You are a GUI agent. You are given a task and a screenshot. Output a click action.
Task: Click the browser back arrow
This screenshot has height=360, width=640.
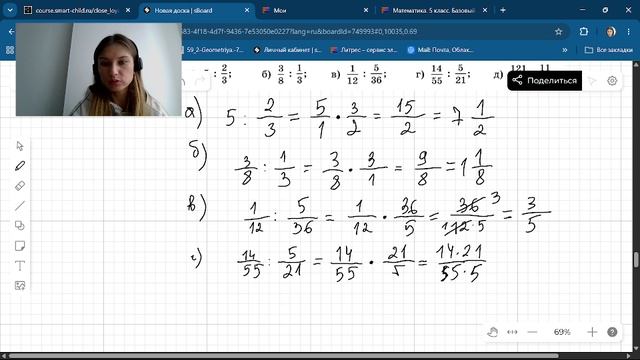pyautogui.click(x=11, y=31)
